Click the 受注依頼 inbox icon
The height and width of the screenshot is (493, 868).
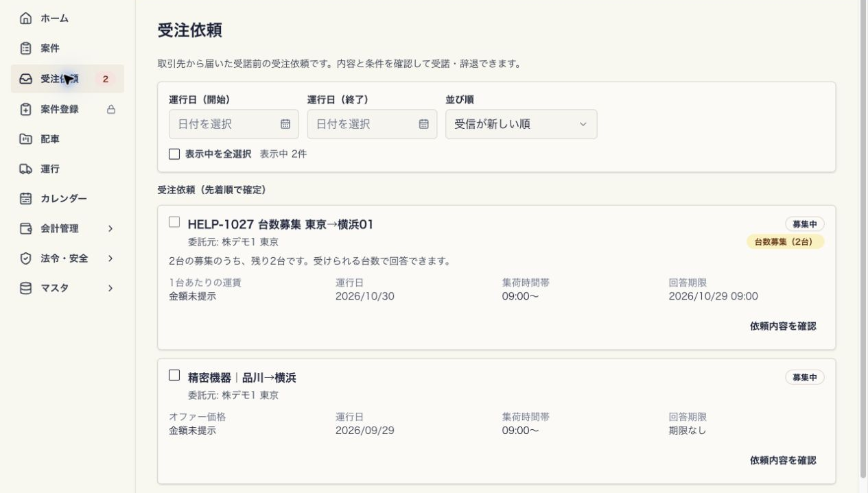pos(25,79)
